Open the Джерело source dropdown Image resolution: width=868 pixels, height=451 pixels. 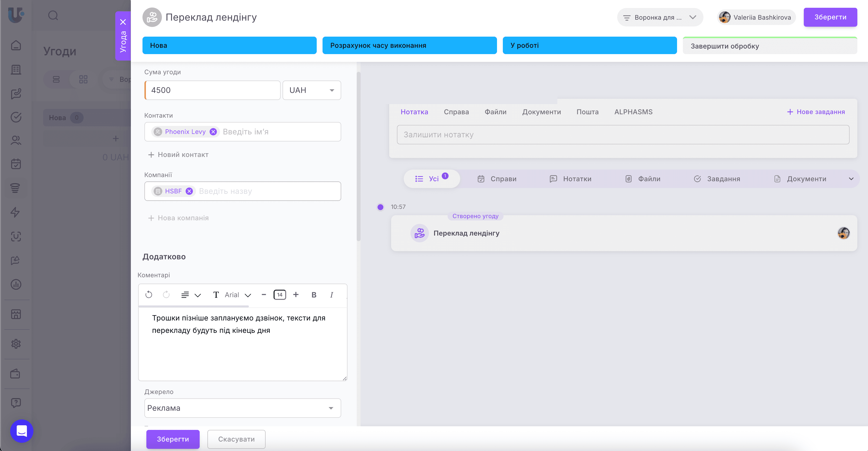coord(243,408)
